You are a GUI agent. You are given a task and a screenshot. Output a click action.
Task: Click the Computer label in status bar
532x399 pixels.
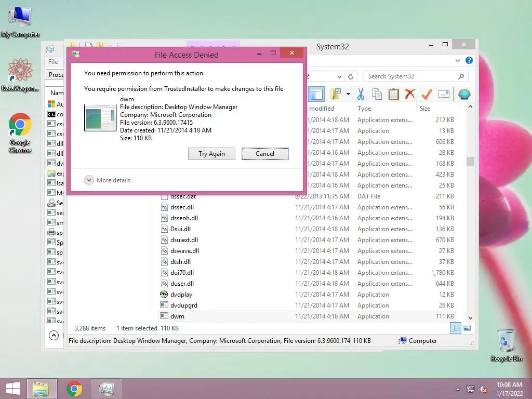[423, 341]
